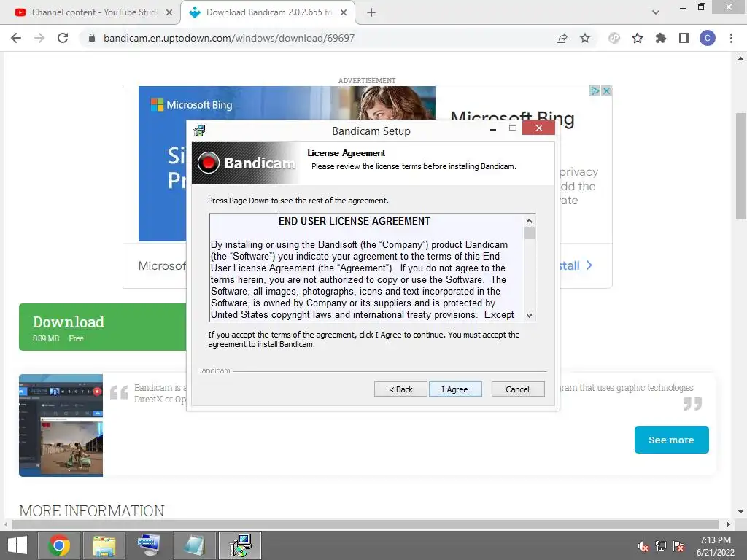Click the page vertical scrollbar thumb
Image resolution: width=747 pixels, height=560 pixels.
point(740,167)
